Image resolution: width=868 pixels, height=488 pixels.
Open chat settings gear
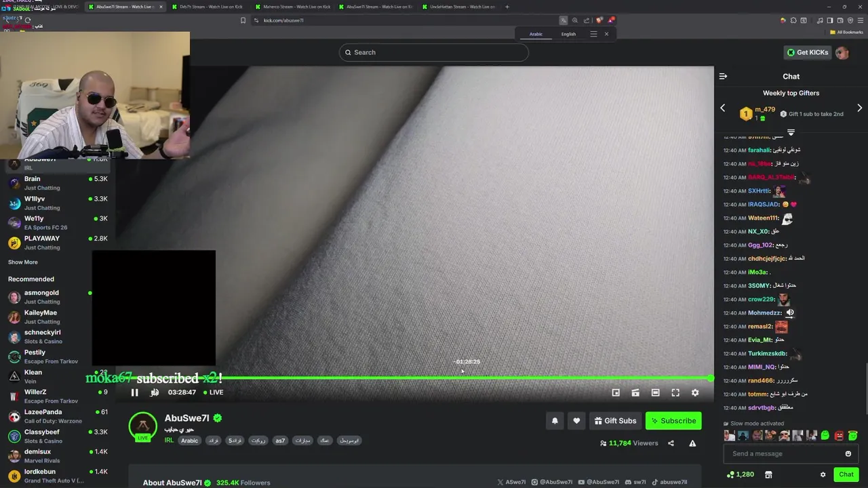[x=823, y=474]
